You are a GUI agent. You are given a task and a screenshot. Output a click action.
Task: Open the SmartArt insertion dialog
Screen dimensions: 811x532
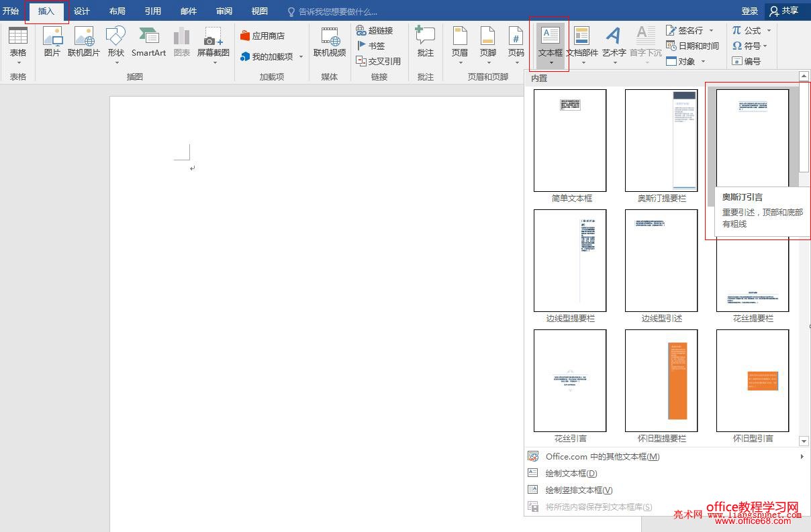pos(148,42)
